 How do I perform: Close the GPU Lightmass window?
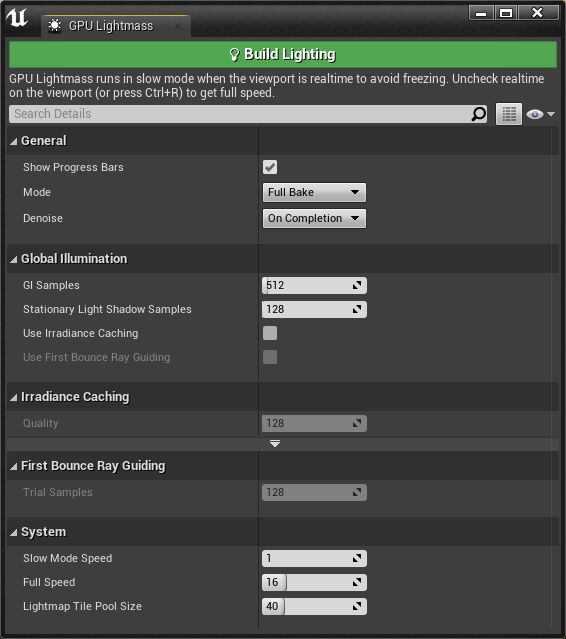click(x=538, y=13)
